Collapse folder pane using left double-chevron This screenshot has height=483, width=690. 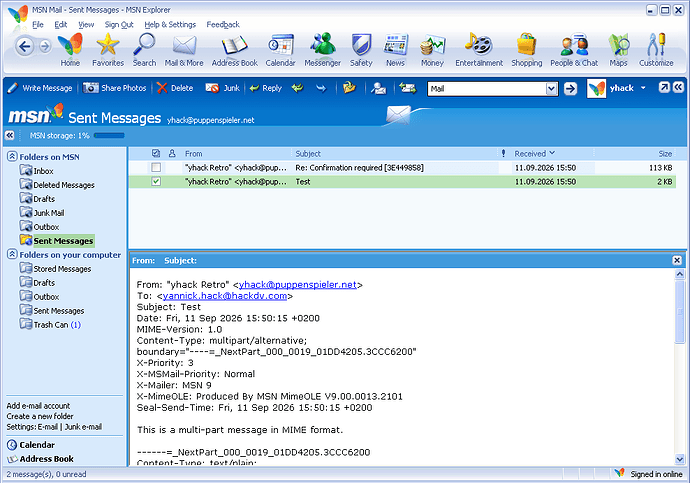(10, 135)
